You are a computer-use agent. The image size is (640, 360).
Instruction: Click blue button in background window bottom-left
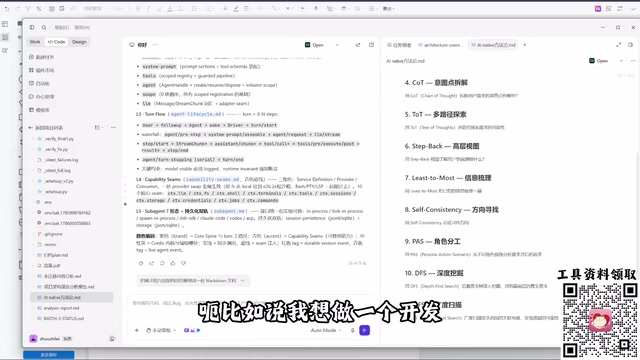(x=49, y=355)
